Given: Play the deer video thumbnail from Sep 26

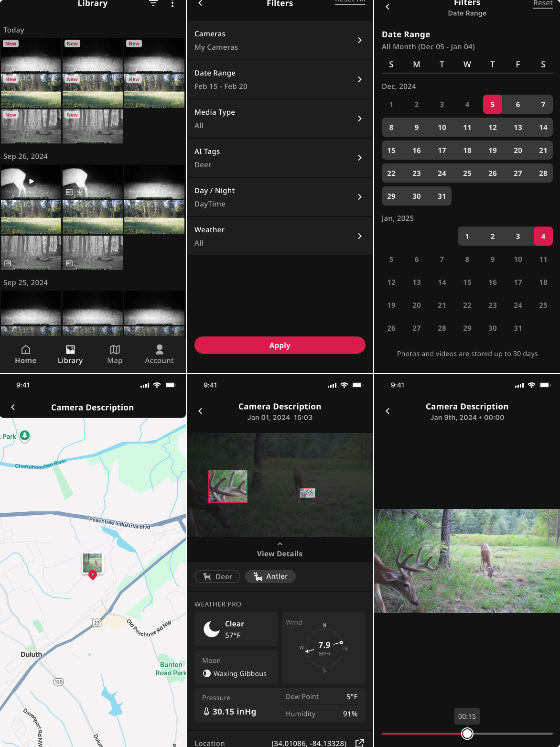Looking at the screenshot, I should coord(31,182).
